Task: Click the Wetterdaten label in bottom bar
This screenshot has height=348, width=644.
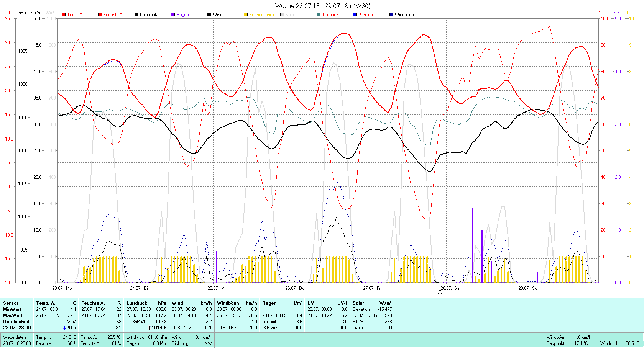Action: (x=15, y=337)
